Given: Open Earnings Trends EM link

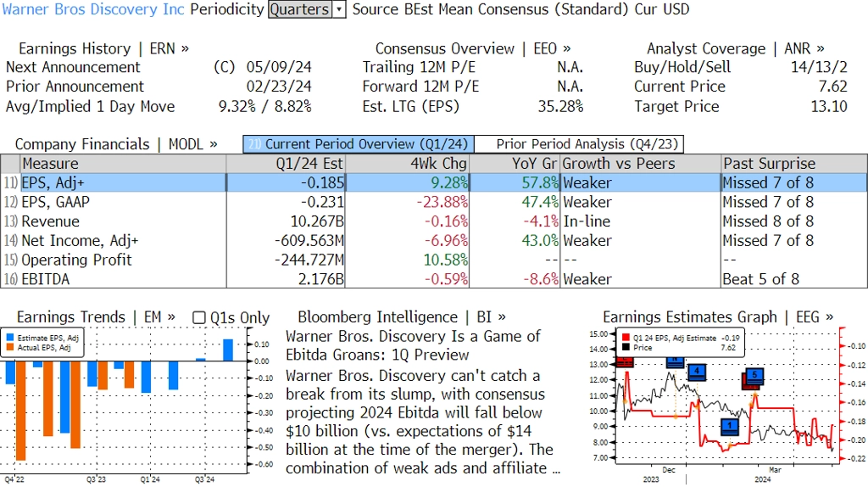Looking at the screenshot, I should (96, 317).
